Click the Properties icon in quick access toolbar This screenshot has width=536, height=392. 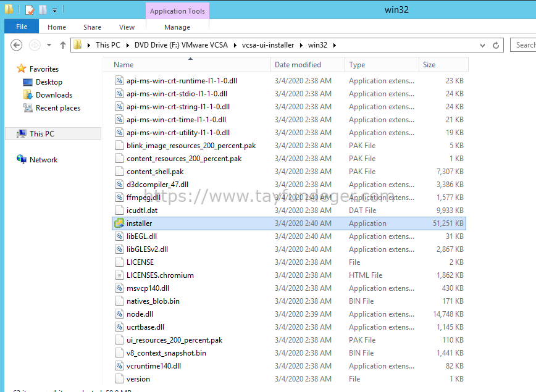coord(30,10)
